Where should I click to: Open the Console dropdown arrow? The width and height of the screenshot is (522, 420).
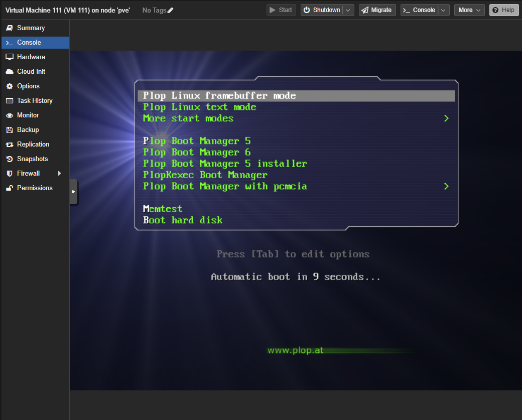pyautogui.click(x=443, y=10)
